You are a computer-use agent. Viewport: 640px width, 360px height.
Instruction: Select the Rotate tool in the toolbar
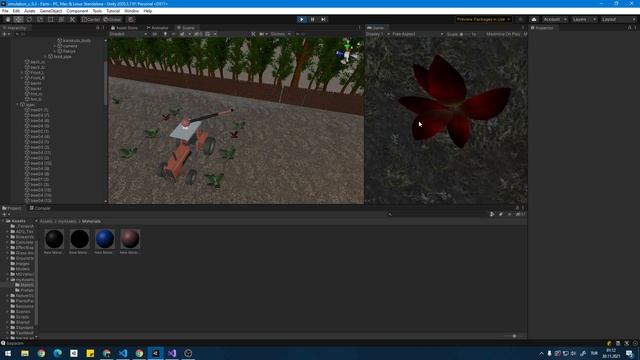tap(29, 19)
